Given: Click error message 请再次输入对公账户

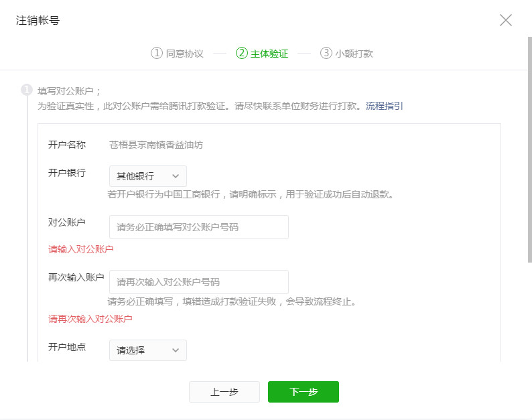Looking at the screenshot, I should pyautogui.click(x=90, y=319).
